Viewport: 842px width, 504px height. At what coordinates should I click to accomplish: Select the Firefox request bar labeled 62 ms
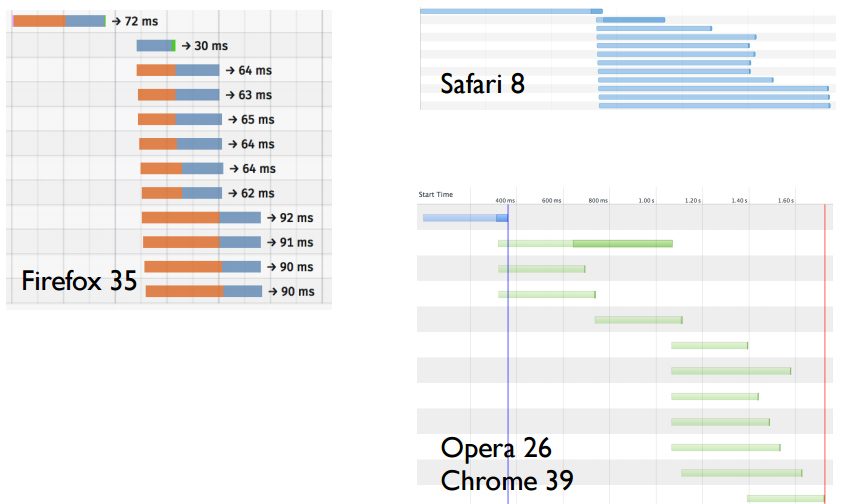pos(182,193)
